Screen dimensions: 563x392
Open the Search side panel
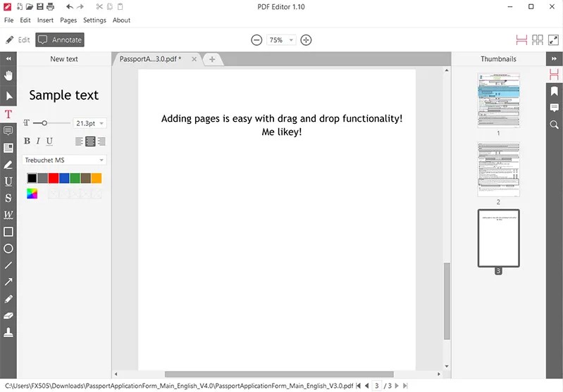554,125
